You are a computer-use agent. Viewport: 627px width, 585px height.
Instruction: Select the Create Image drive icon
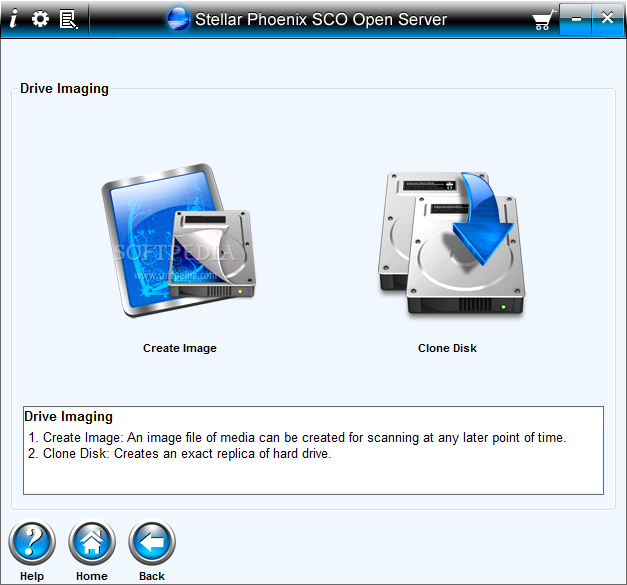178,240
